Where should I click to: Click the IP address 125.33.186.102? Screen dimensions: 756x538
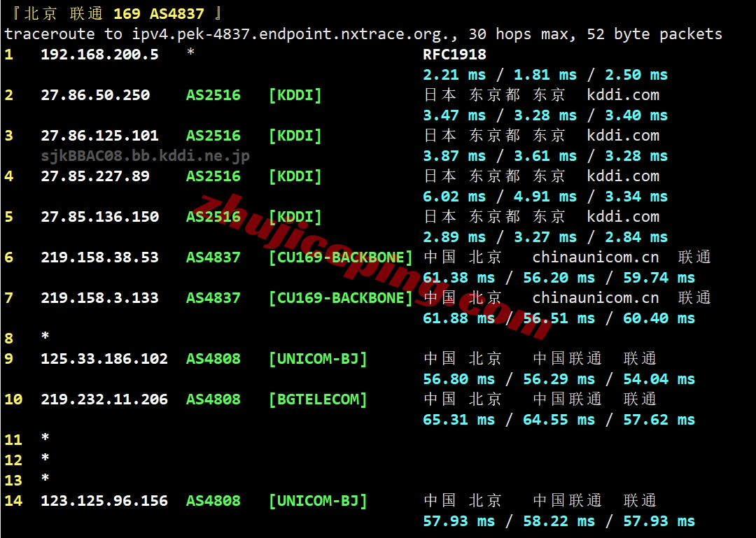point(104,359)
